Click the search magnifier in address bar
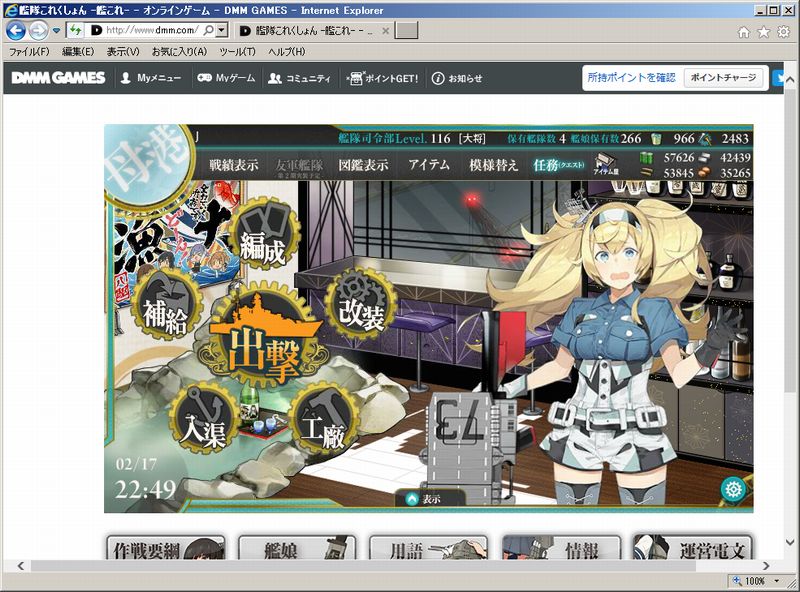 coord(208,31)
